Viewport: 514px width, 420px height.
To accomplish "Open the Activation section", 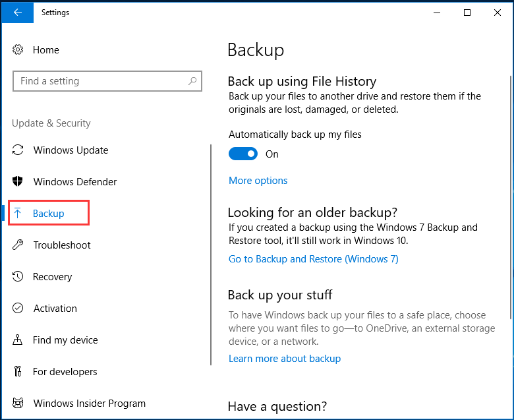I will 55,308.
